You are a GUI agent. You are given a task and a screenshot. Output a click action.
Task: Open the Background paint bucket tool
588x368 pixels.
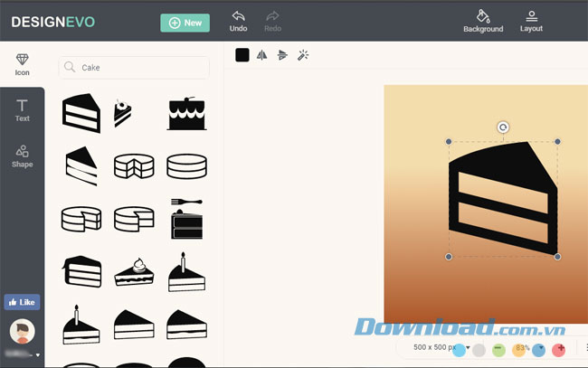(483, 16)
